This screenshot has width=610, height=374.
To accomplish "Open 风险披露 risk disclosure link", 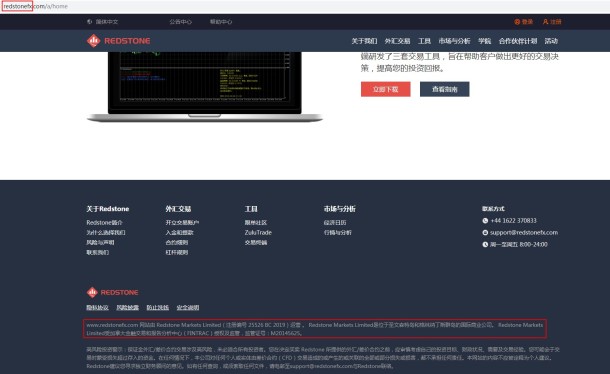I will point(128,307).
